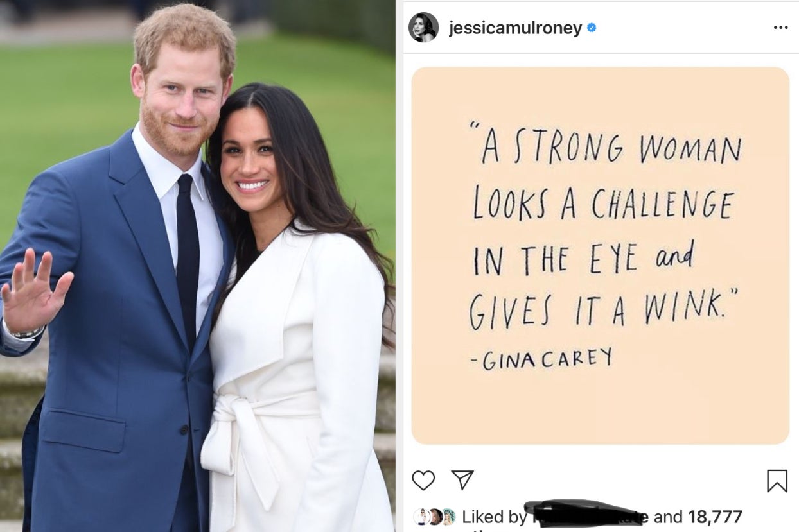Share the post via paper plane icon
This screenshot has height=532, width=799.
(x=462, y=479)
